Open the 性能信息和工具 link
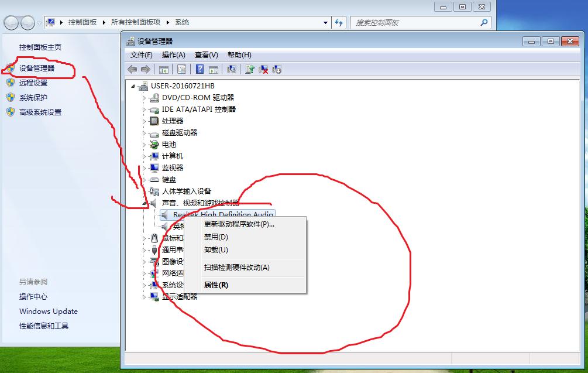588x373 pixels. 44,326
